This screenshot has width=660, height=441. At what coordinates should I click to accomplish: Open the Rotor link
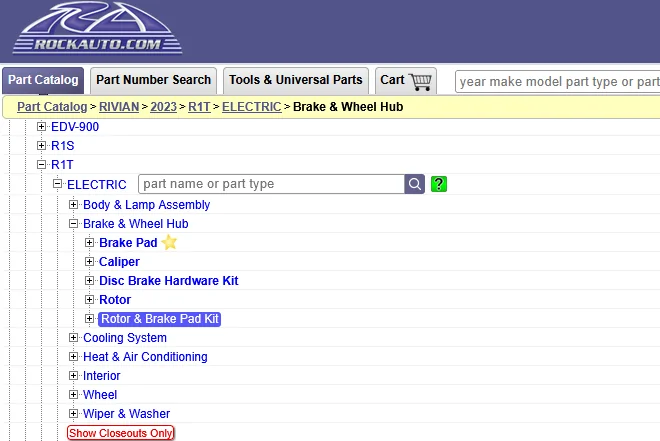115,300
